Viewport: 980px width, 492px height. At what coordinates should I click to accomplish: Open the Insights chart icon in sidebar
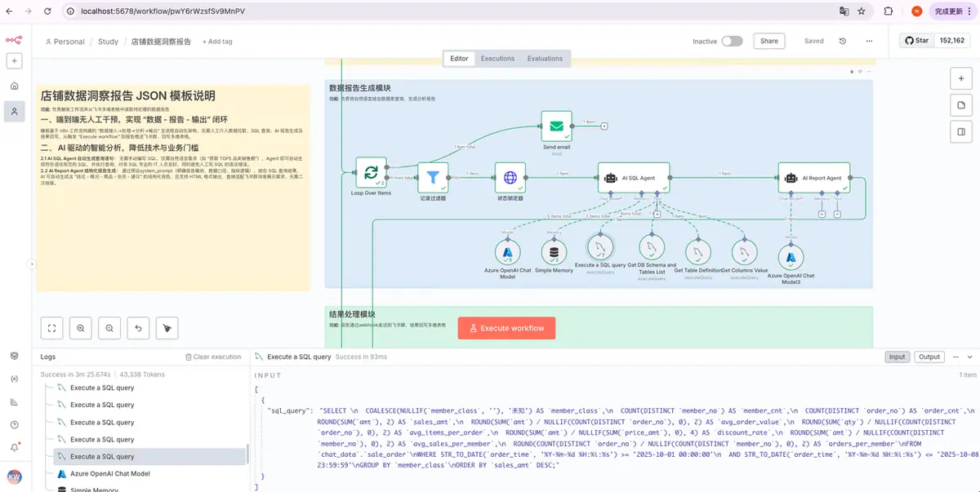[14, 401]
